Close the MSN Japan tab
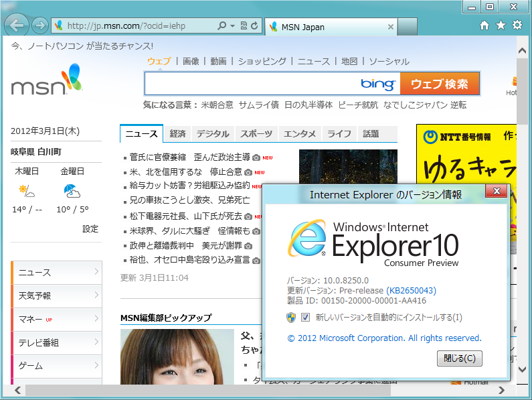 391,27
